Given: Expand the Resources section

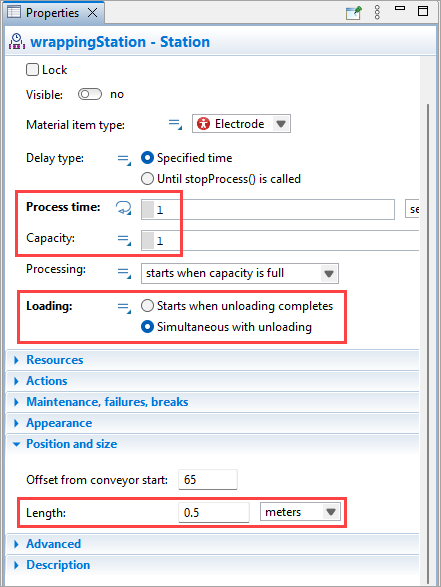Looking at the screenshot, I should coord(55,360).
